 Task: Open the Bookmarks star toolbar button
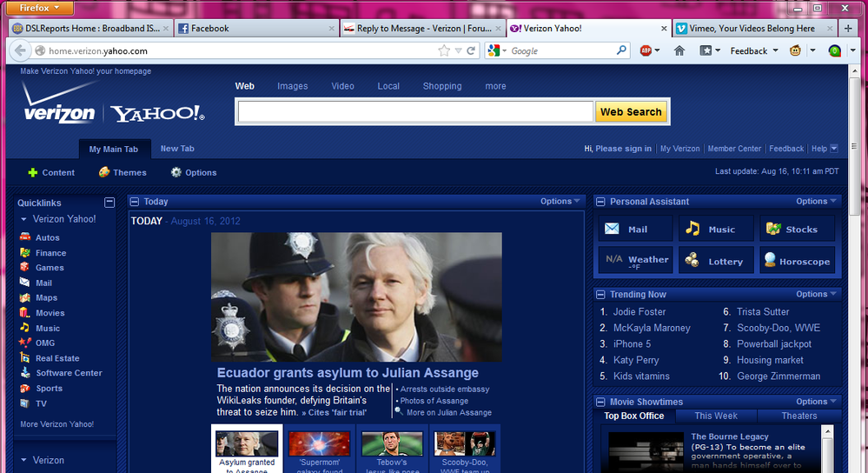(706, 50)
